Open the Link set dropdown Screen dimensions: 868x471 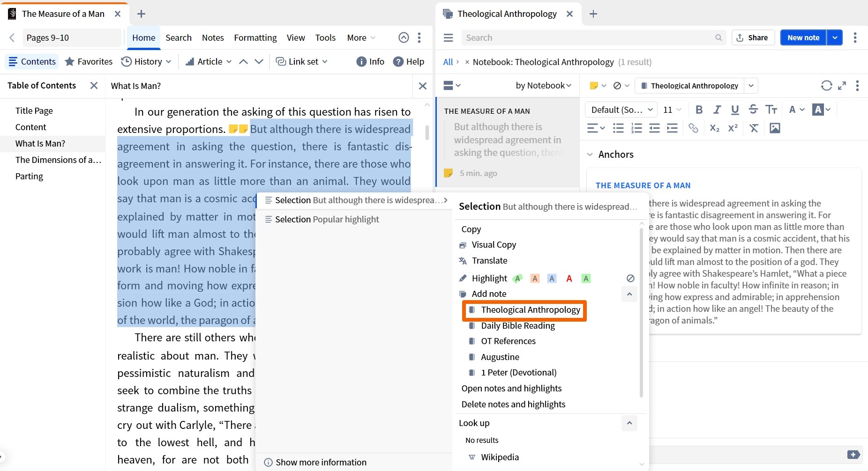click(302, 62)
